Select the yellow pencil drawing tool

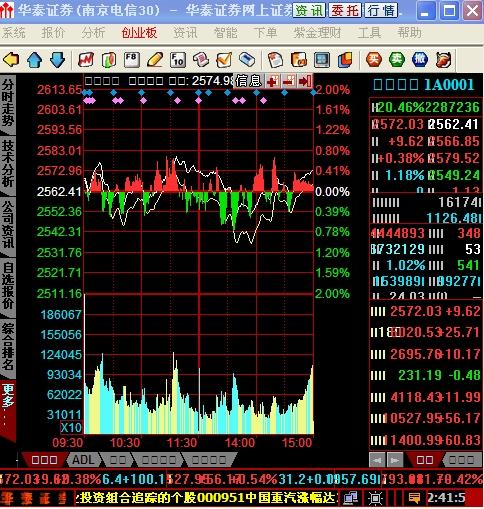155,60
